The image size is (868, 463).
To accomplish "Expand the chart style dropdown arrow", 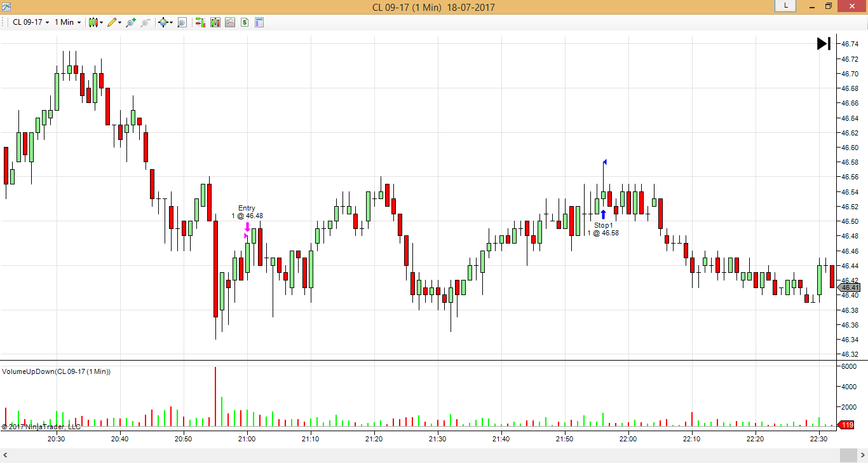I will (x=102, y=22).
